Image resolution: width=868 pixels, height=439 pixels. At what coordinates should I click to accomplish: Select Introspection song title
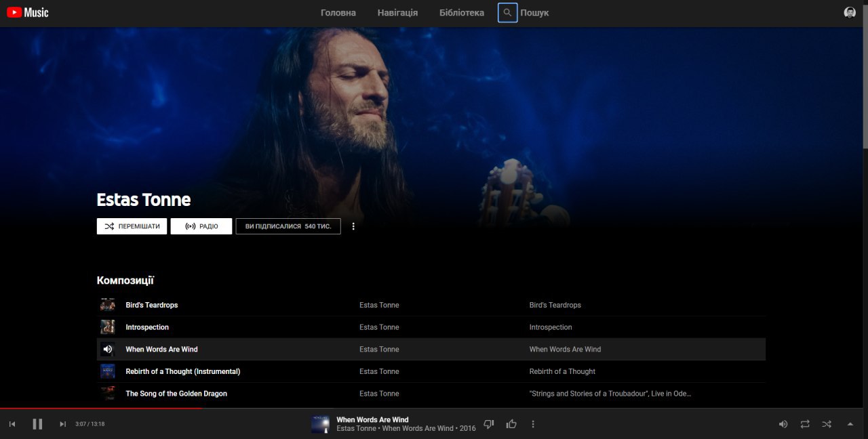147,327
